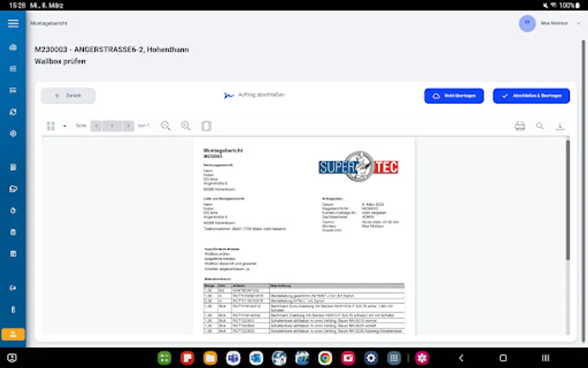588x368 pixels.
Task: Go to the previous PDF page
Action: [96, 126]
